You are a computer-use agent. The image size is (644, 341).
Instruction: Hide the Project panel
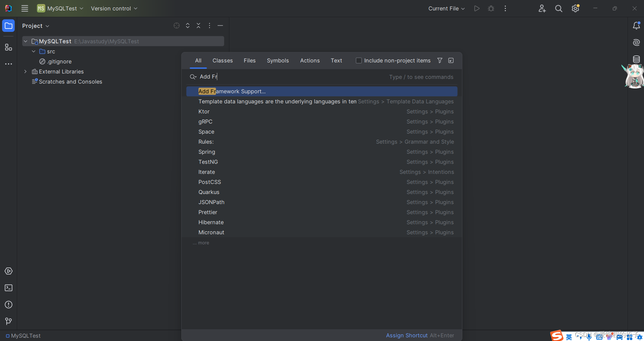coord(220,26)
